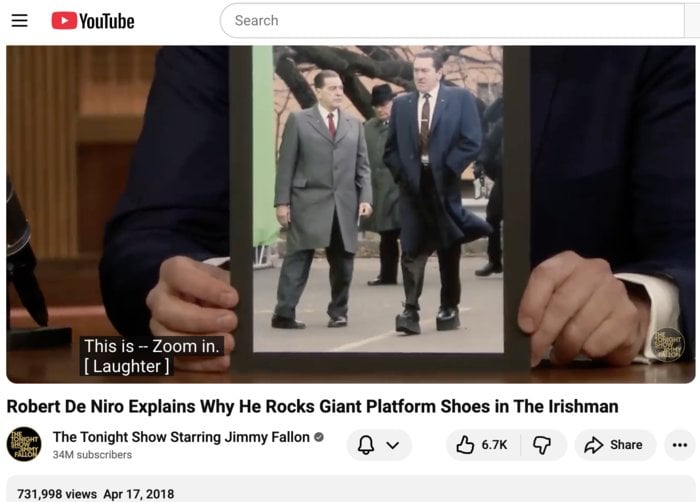The height and width of the screenshot is (502, 700).
Task: Click the 'Apr 17, 2018' date
Action: coord(139,494)
